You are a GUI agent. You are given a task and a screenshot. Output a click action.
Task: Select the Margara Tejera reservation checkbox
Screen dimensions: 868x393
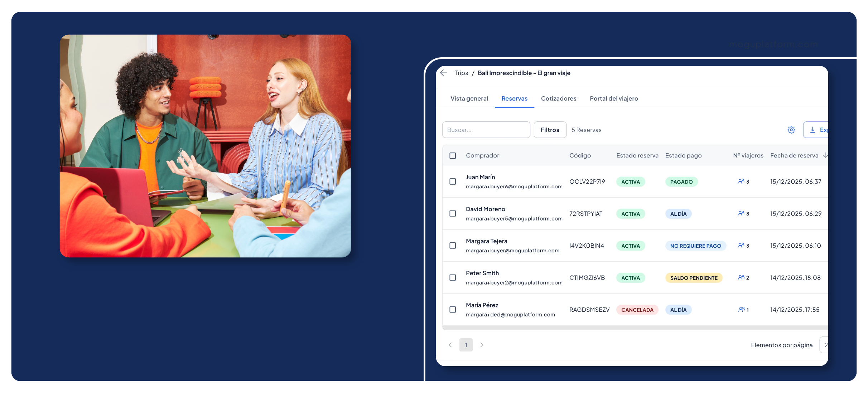tap(453, 246)
